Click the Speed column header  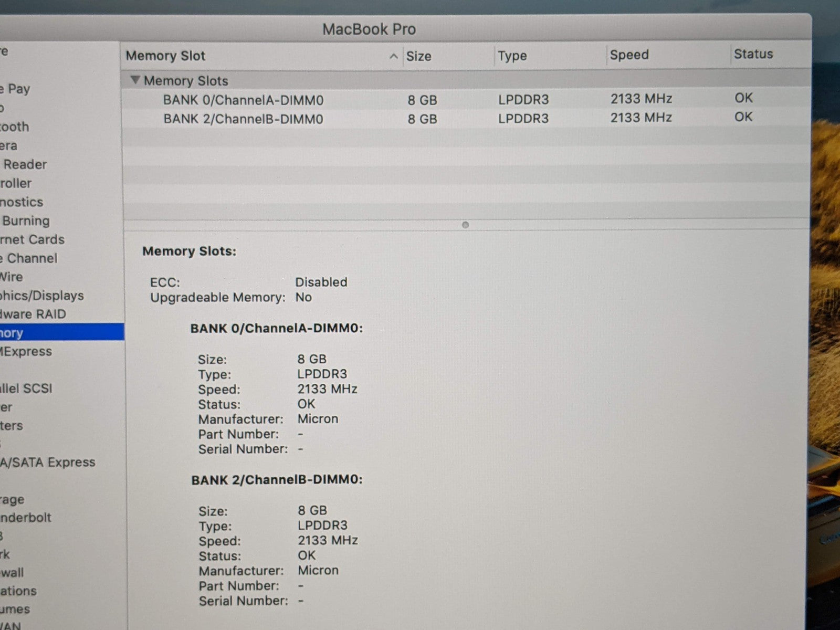[x=629, y=55]
